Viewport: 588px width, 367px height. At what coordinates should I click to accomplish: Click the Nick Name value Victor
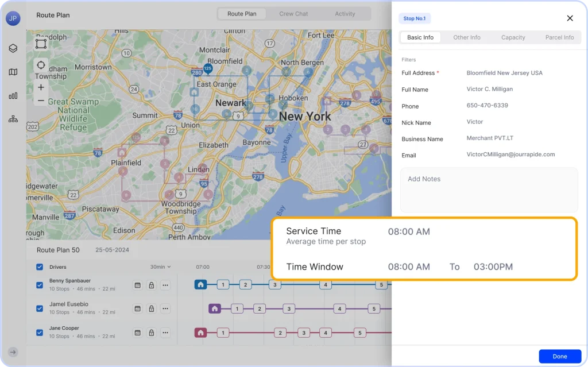click(475, 122)
